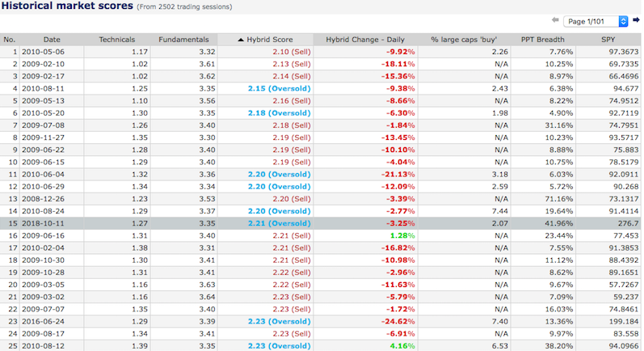
Task: Click the 2.21 (Oversold) hybrid score
Action: tap(280, 223)
